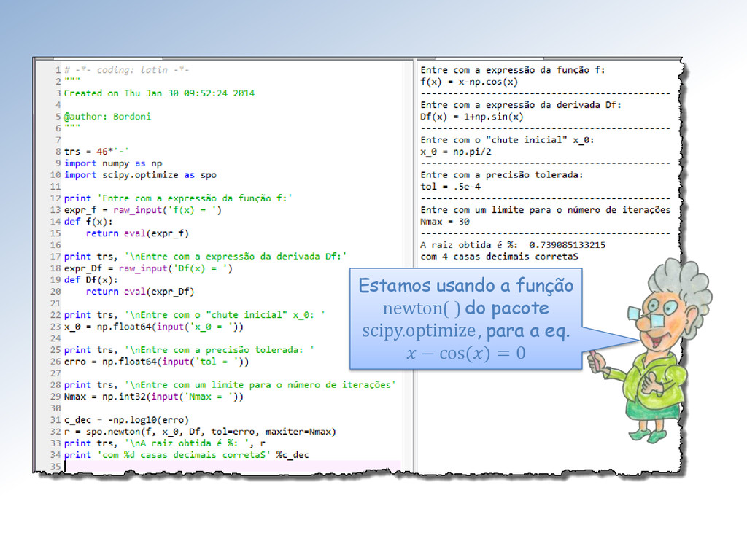Click the expr_Df = raw_input line

click(x=148, y=268)
